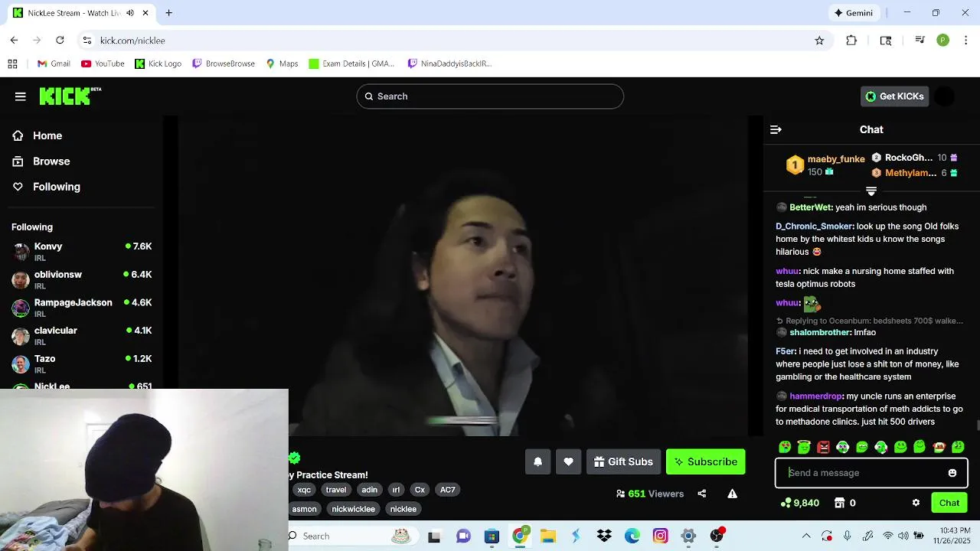The height and width of the screenshot is (551, 980).
Task: Open Instagram from the taskbar
Action: tap(660, 536)
